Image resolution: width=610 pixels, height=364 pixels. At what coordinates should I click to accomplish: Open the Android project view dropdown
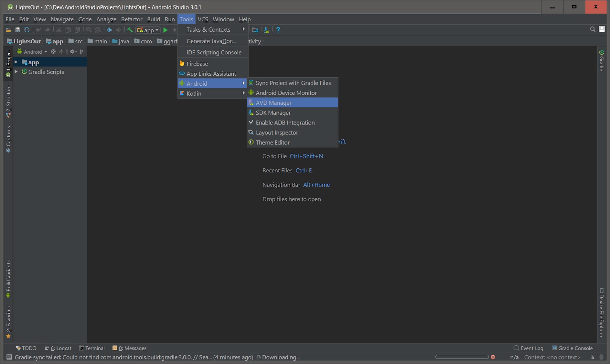coord(32,52)
